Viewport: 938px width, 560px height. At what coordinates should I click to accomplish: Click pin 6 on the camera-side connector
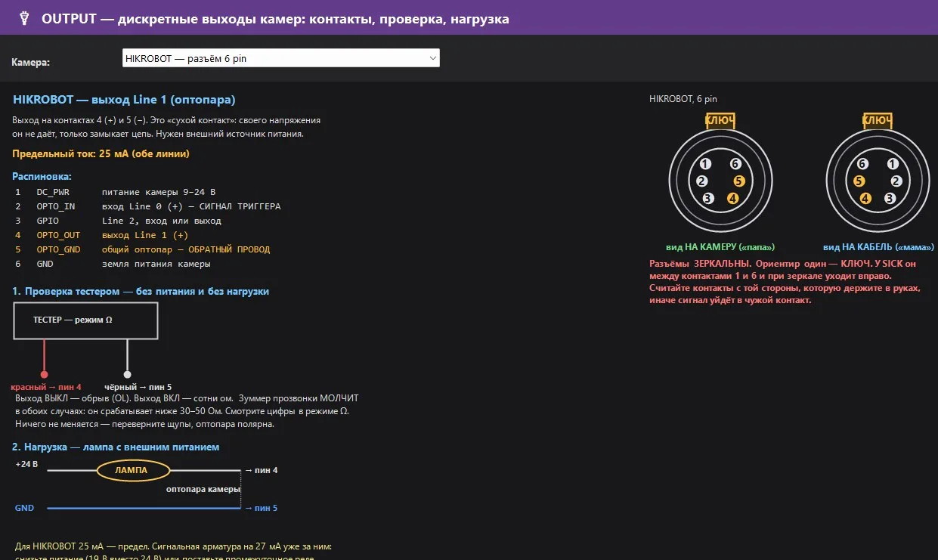coord(735,164)
